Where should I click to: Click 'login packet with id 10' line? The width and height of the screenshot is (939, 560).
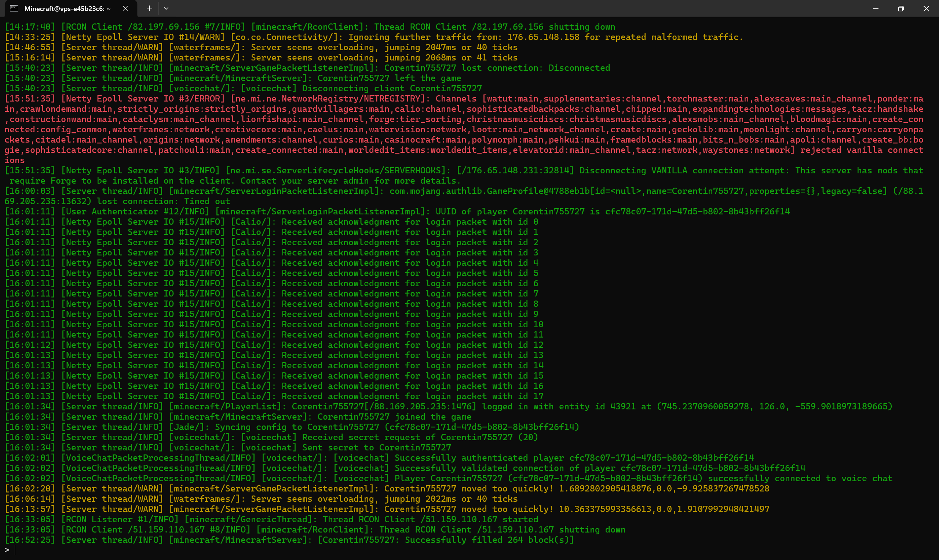274,324
